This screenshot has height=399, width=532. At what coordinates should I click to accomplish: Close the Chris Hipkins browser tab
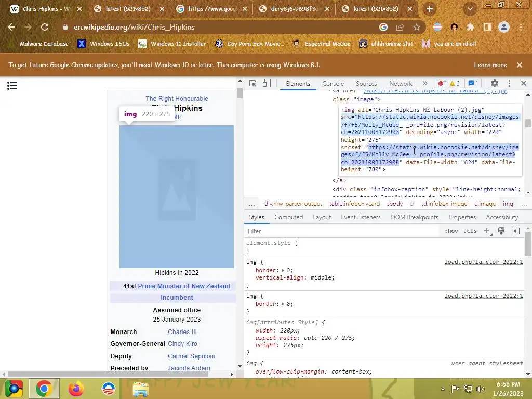(79, 9)
